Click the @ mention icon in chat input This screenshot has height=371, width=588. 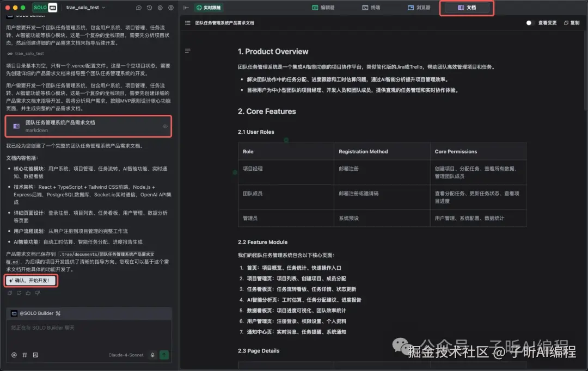(14, 355)
